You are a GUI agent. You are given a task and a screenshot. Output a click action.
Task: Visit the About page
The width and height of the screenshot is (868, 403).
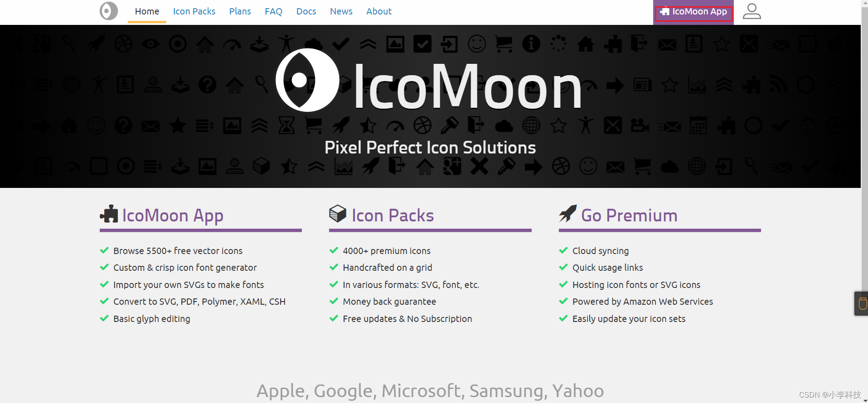click(x=378, y=11)
